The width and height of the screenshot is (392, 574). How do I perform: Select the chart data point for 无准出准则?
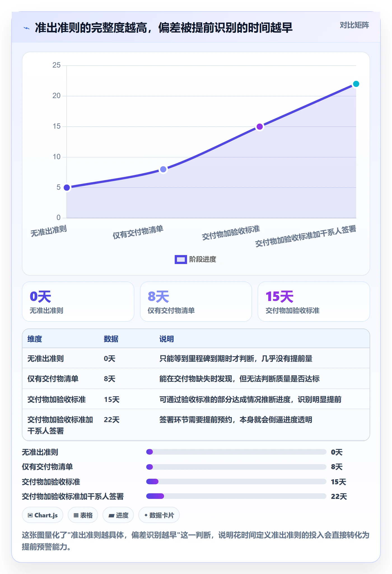point(67,188)
